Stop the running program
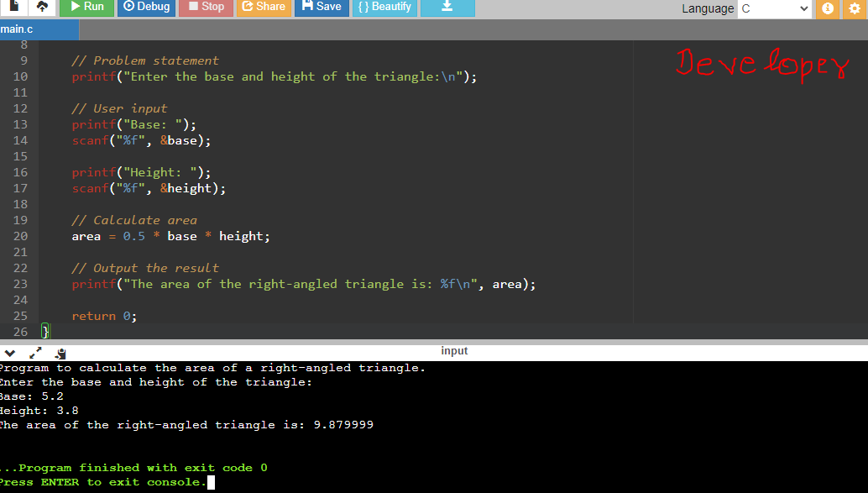 click(206, 8)
